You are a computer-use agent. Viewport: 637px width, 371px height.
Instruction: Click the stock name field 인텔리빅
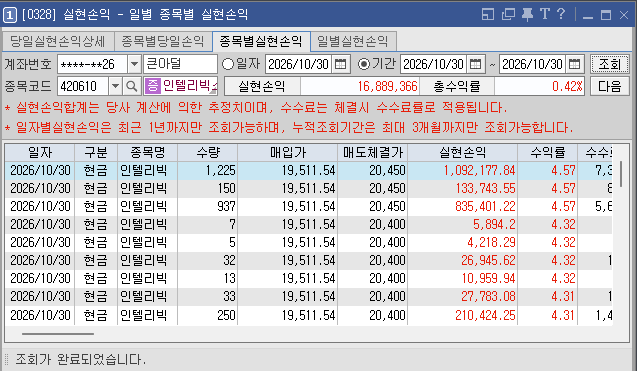180,86
